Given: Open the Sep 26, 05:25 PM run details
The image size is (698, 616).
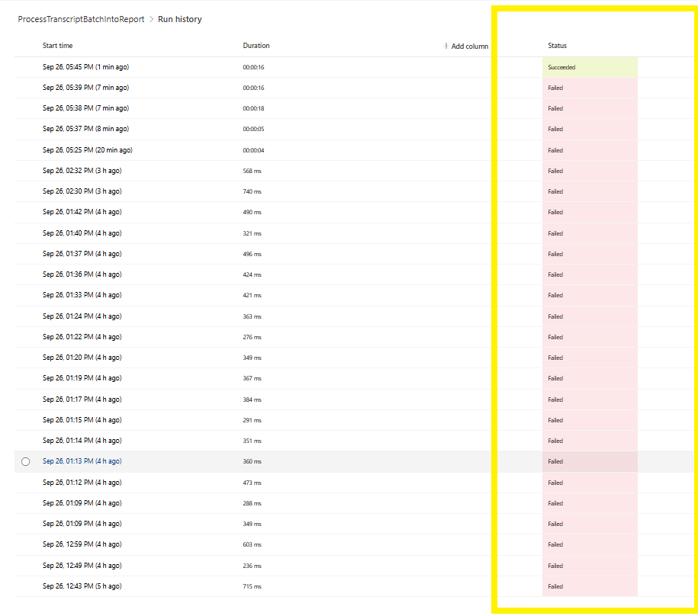Looking at the screenshot, I should [86, 149].
